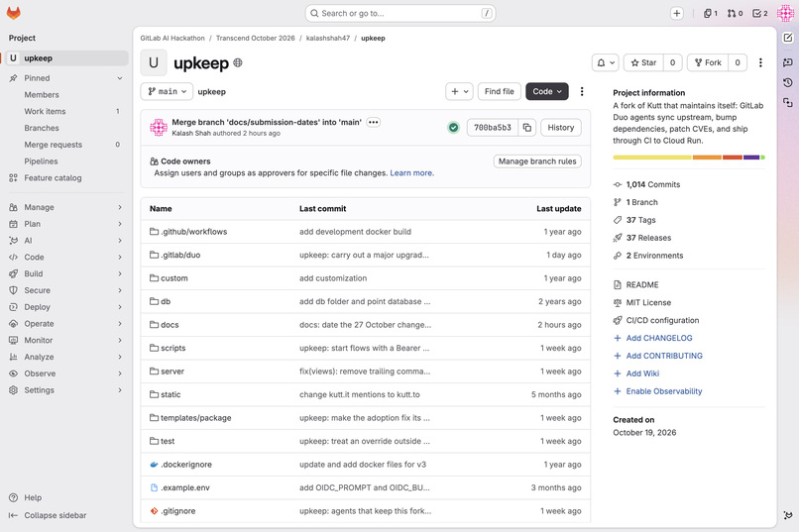Open assigned issues counter icon
799x532 pixels.
(x=711, y=13)
